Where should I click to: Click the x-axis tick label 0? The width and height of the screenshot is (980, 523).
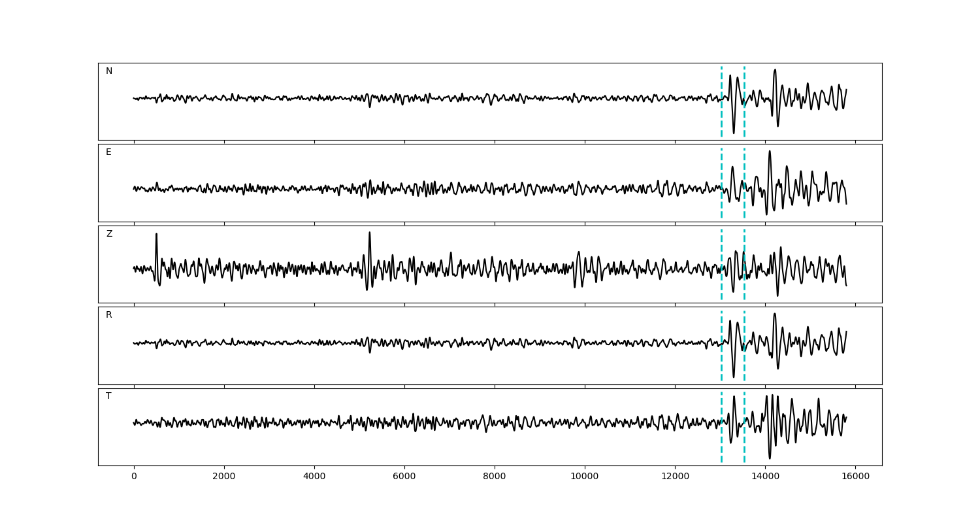pyautogui.click(x=134, y=477)
